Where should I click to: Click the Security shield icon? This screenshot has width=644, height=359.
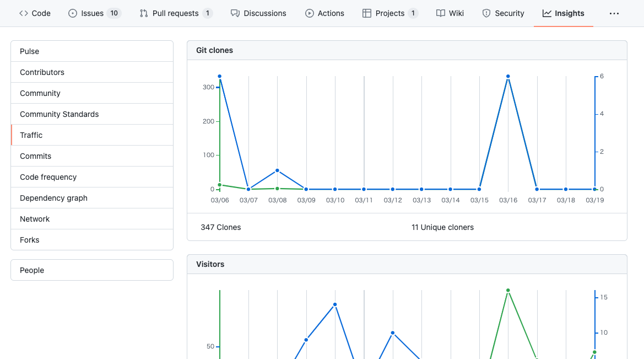tap(486, 13)
